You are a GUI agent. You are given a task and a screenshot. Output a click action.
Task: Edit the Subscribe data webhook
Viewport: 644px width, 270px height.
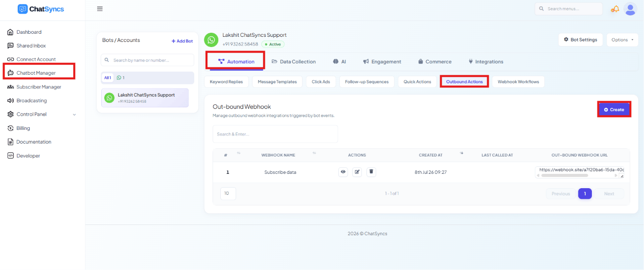[357, 172]
